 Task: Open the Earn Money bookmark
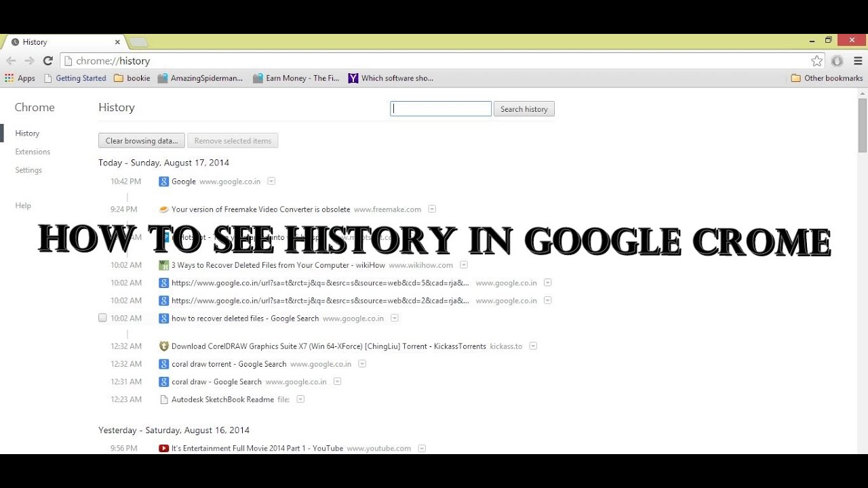(x=296, y=78)
